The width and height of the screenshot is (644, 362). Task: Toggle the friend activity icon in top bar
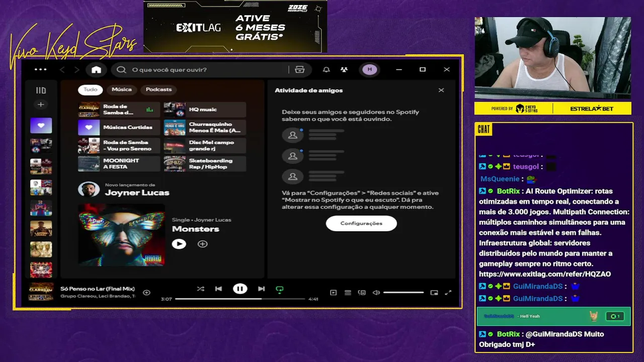[344, 70]
